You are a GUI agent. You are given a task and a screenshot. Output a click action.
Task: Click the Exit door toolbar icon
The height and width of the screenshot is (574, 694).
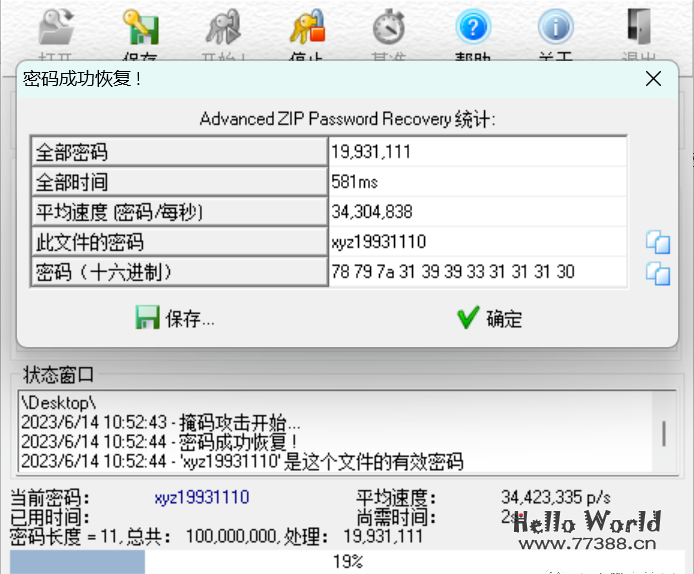[x=639, y=27]
